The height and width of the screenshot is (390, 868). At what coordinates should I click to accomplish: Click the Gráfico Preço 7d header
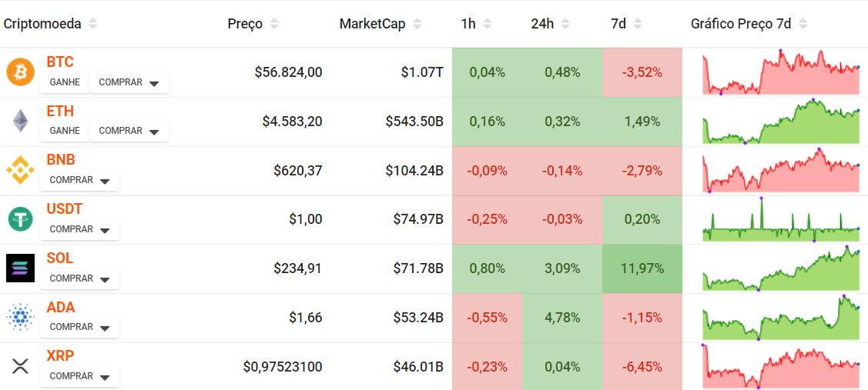[741, 24]
